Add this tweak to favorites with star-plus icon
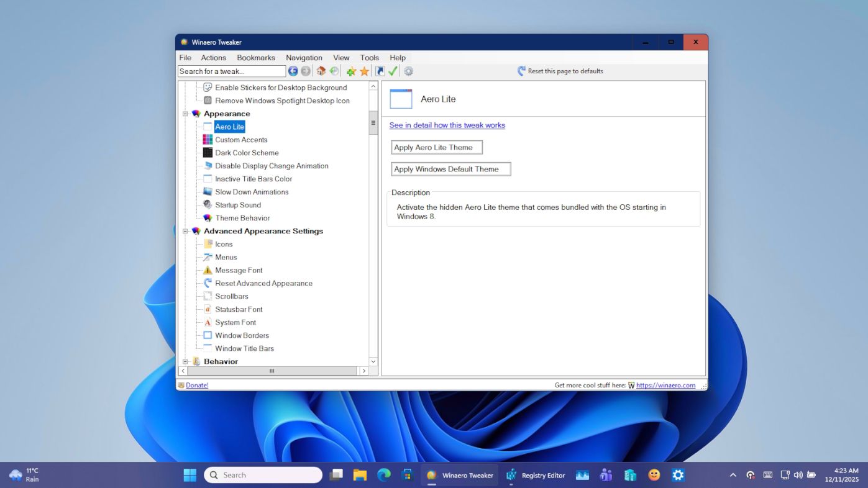Image resolution: width=868 pixels, height=488 pixels. click(x=351, y=71)
